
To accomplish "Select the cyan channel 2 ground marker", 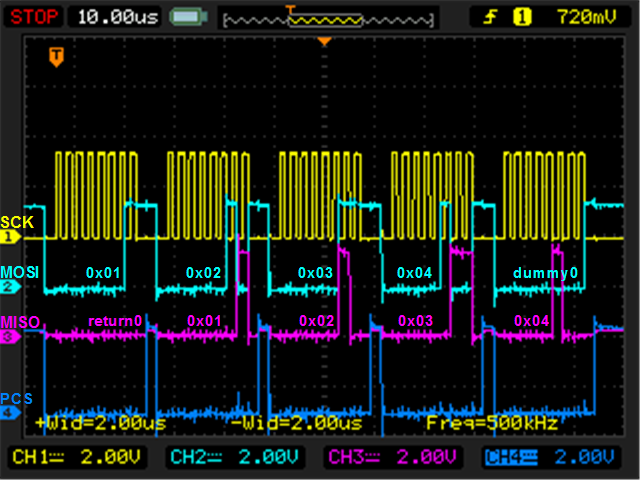I will click(x=10, y=287).
